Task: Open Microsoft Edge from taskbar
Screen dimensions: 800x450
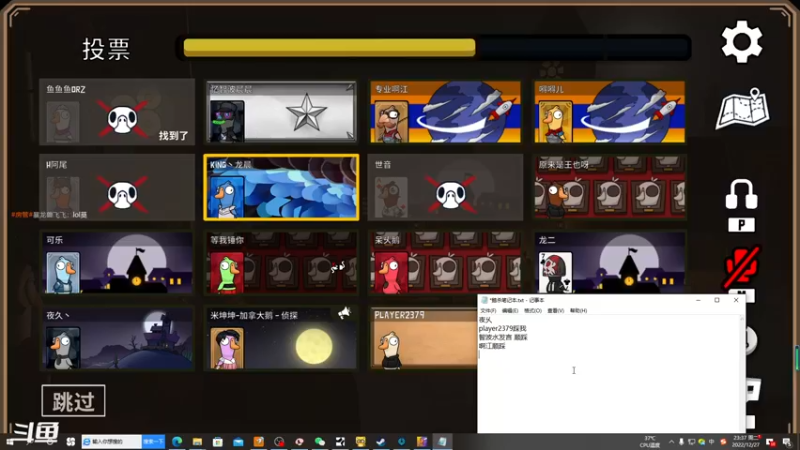Action: [177, 441]
